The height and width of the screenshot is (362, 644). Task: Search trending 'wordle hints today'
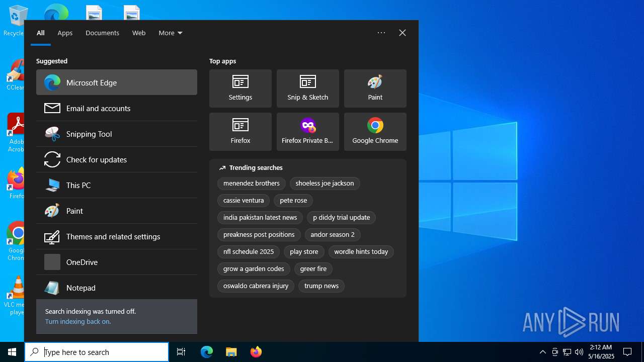[361, 252]
